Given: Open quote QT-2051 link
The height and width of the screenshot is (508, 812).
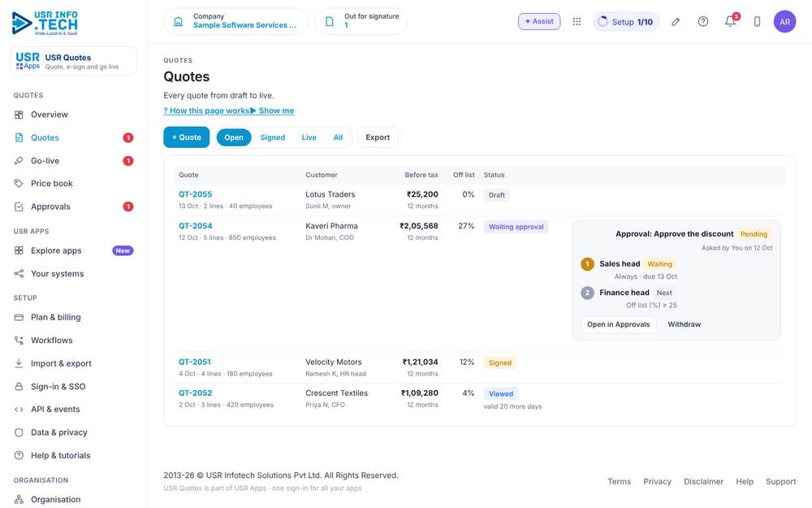Looking at the screenshot, I should tap(195, 362).
